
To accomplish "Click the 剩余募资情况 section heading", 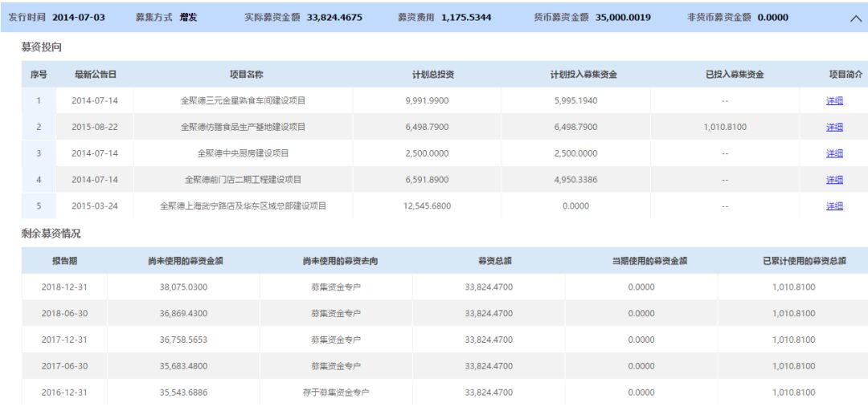I will pos(51,234).
